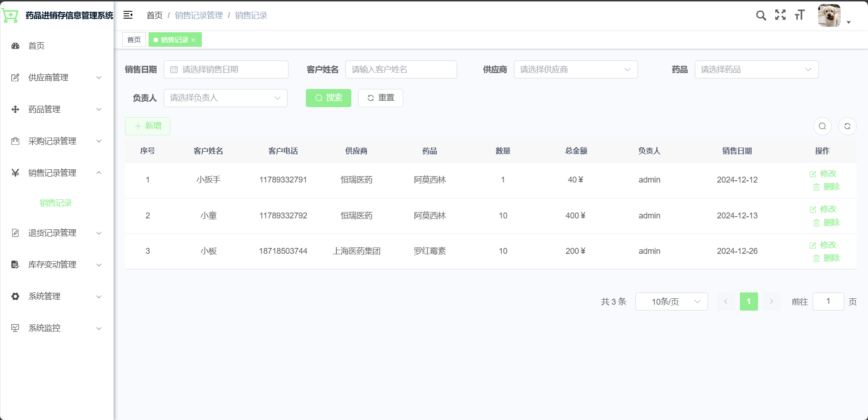Change the page size 10条/页 dropdown
This screenshot has height=420, width=868.
(x=672, y=301)
